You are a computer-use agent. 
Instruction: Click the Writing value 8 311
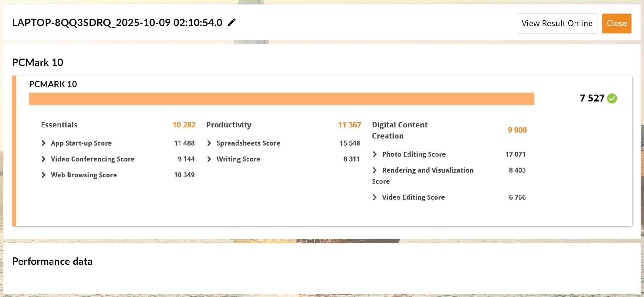(x=352, y=159)
